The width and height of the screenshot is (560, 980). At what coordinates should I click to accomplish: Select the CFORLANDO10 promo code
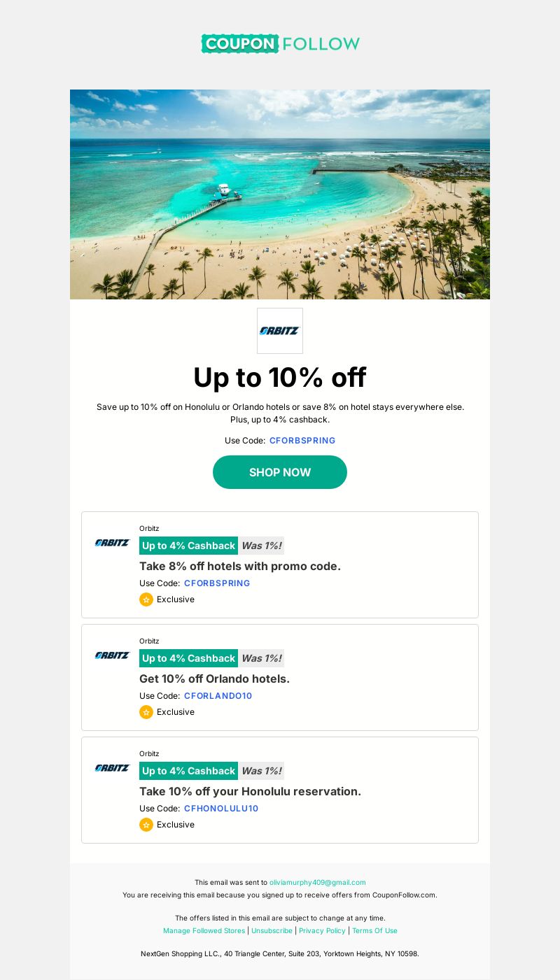point(218,696)
